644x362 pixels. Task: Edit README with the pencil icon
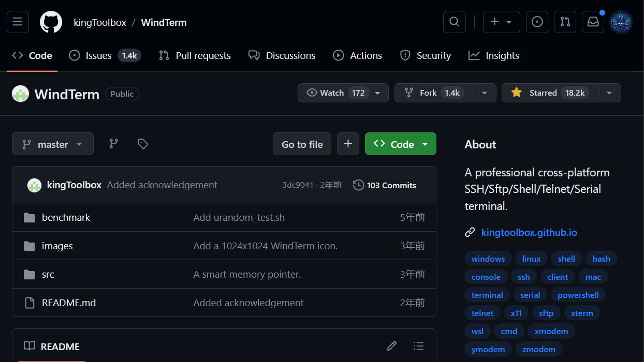(x=392, y=346)
